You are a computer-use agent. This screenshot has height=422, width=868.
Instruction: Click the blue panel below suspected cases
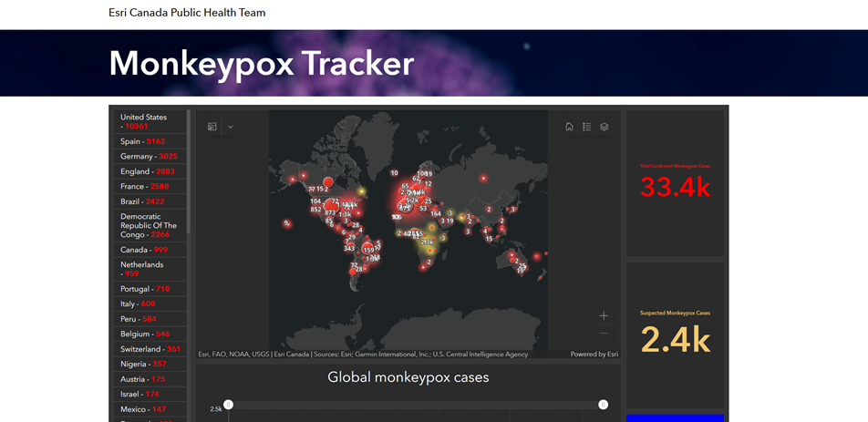(x=675, y=418)
